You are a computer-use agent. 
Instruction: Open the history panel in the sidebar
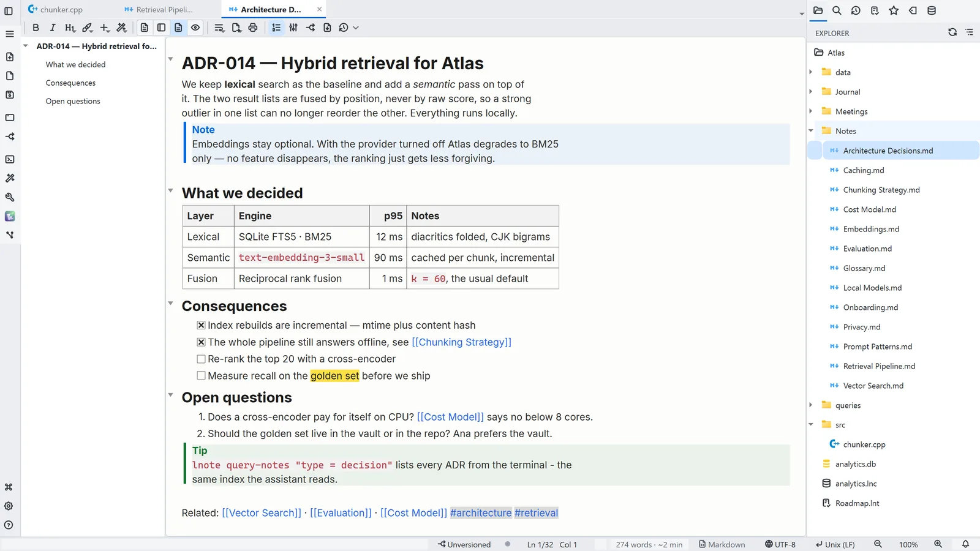(x=856, y=10)
